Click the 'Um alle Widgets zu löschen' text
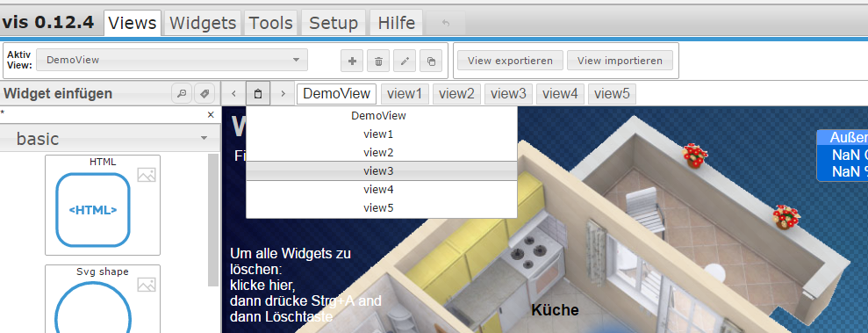Screen dimensions: 868x333 pos(291,262)
